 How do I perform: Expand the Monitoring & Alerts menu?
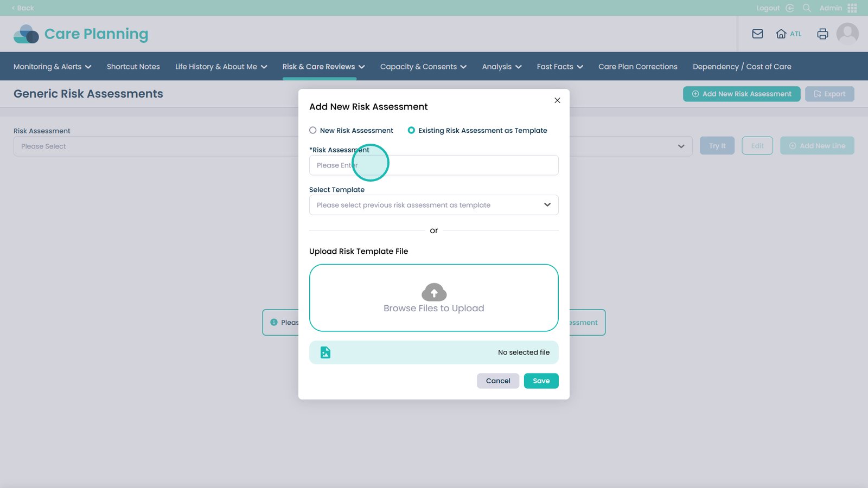point(52,67)
